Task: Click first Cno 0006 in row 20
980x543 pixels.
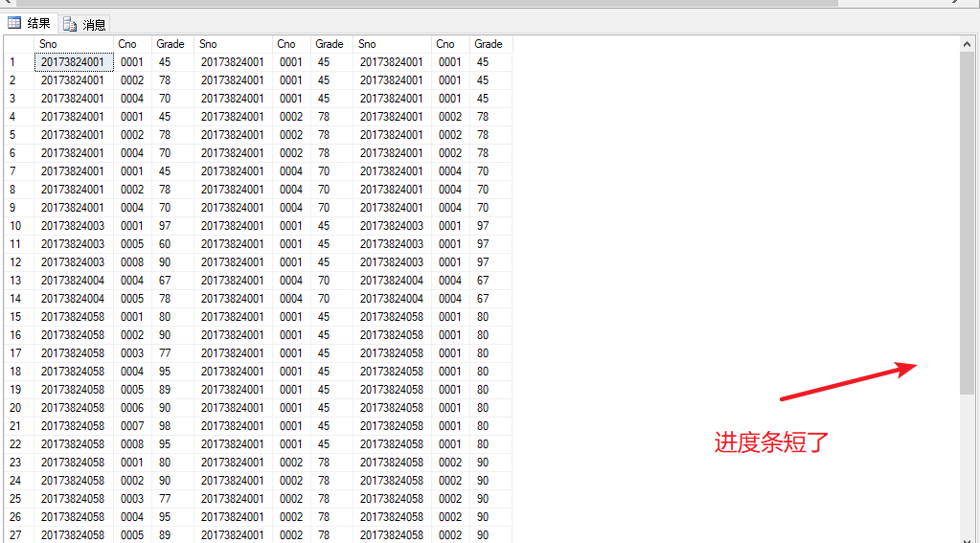Action: pos(133,407)
